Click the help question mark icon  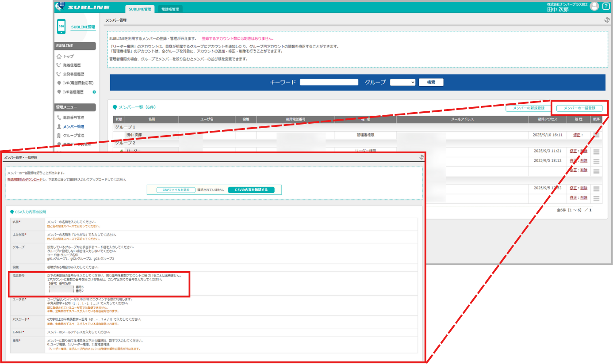605,6
